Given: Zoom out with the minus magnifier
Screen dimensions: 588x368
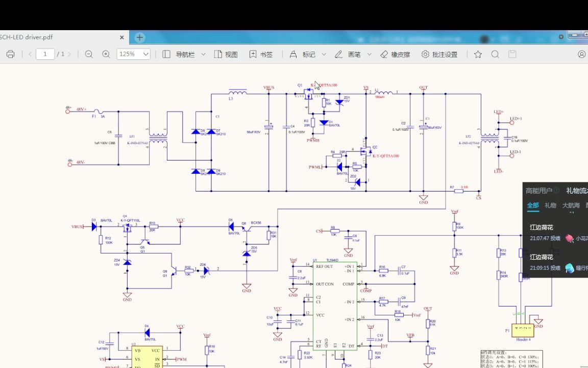Looking at the screenshot, I should [x=89, y=54].
